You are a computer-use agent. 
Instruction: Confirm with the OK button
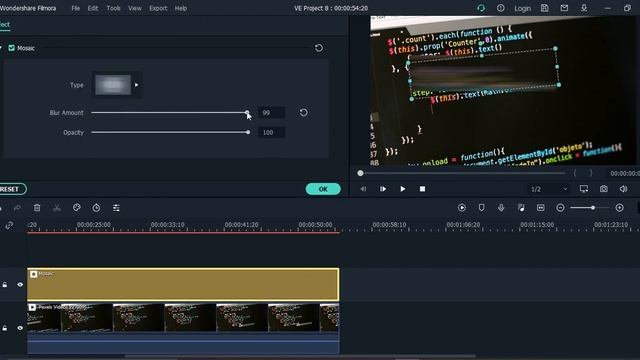[323, 189]
